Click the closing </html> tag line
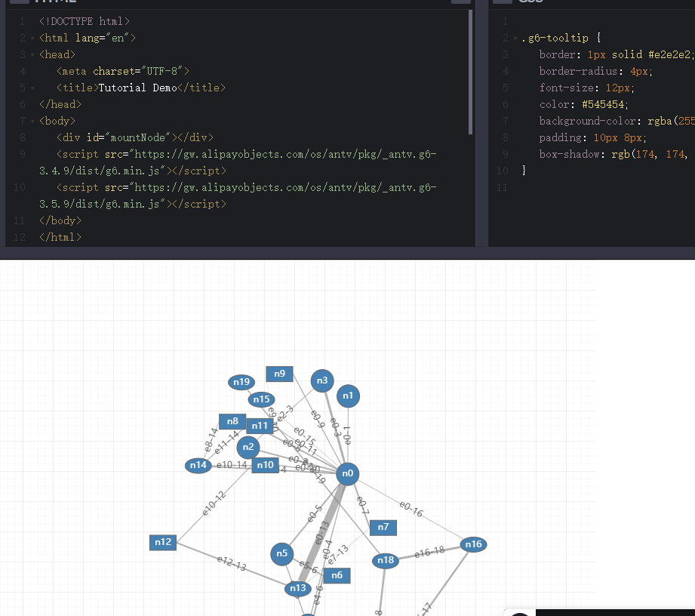 (60, 237)
